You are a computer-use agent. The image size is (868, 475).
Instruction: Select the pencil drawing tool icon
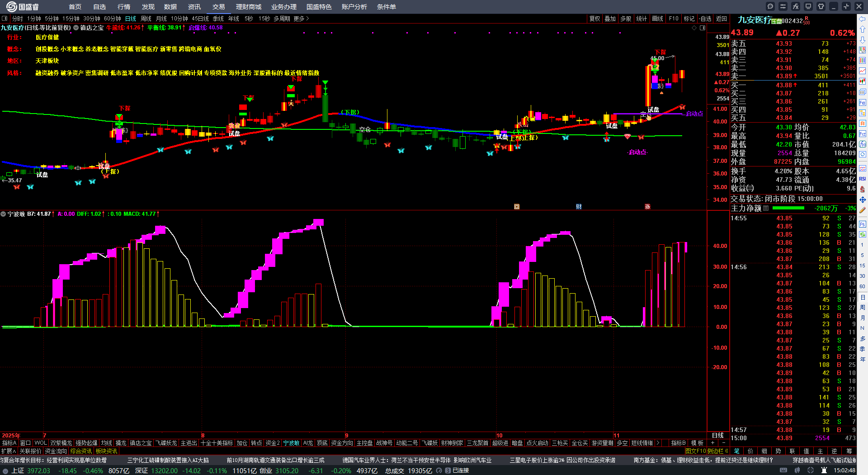point(863,210)
